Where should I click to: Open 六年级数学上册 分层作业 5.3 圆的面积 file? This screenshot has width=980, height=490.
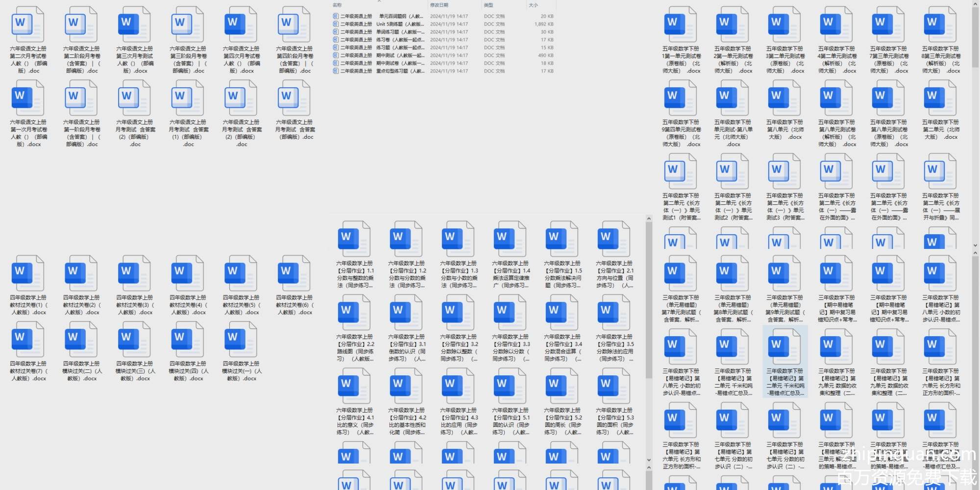pos(614,387)
